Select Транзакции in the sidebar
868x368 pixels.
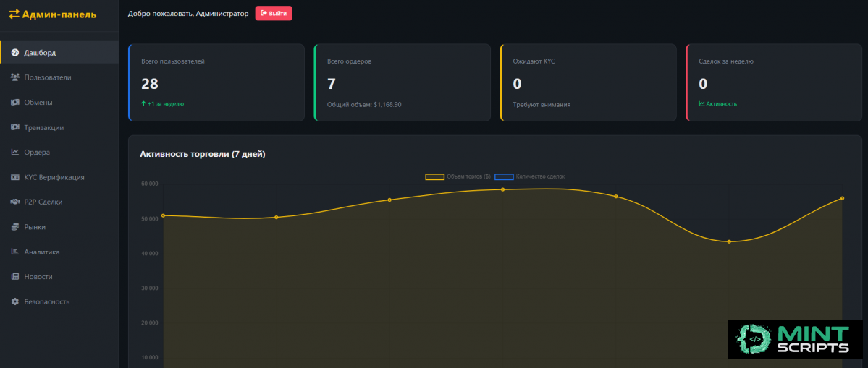tap(59, 127)
